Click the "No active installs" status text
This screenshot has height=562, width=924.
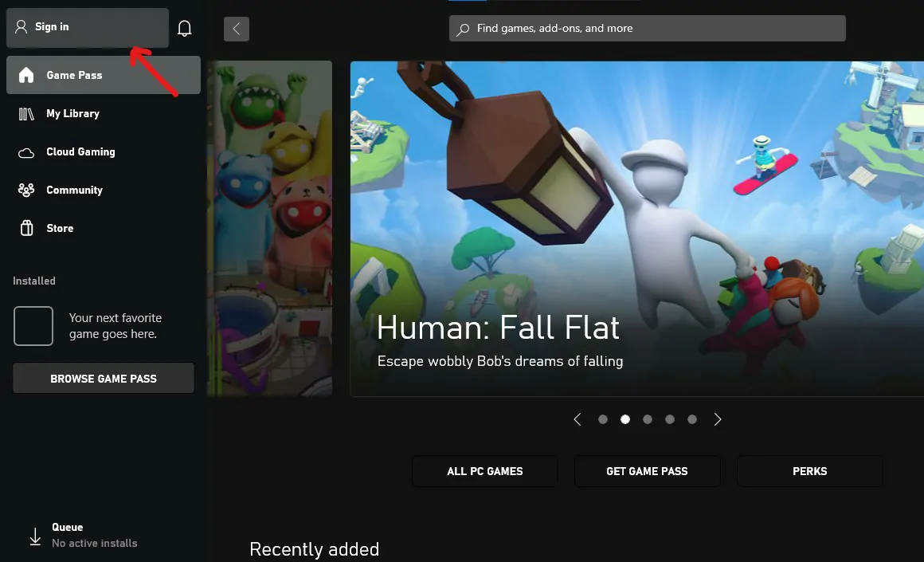(94, 543)
